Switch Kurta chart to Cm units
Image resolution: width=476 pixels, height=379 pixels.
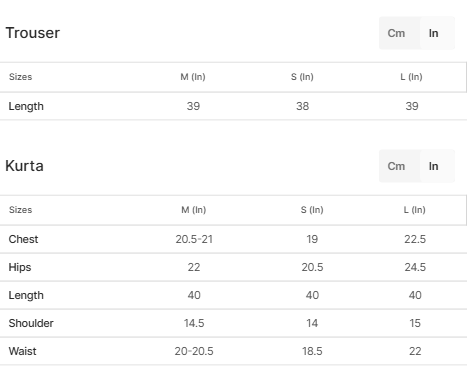[397, 166]
